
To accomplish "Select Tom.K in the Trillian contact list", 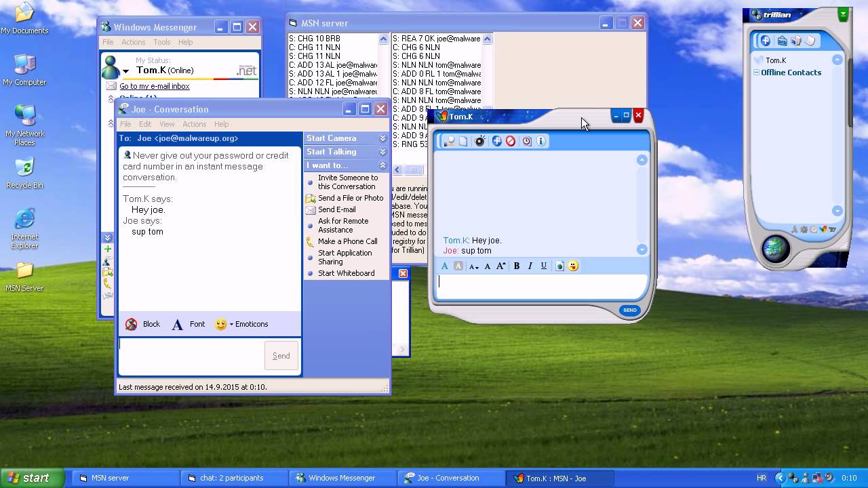I will click(x=776, y=60).
